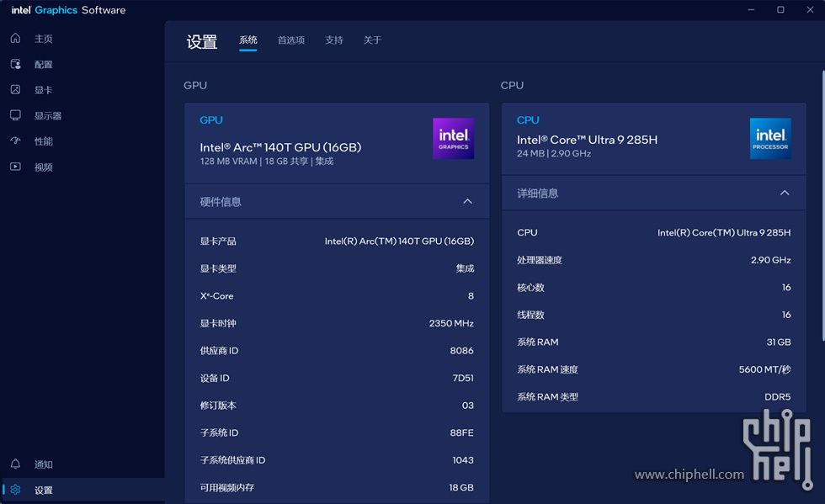Image resolution: width=825 pixels, height=504 pixels.
Task: Click the 显卡时钟 row label
Action: click(218, 324)
